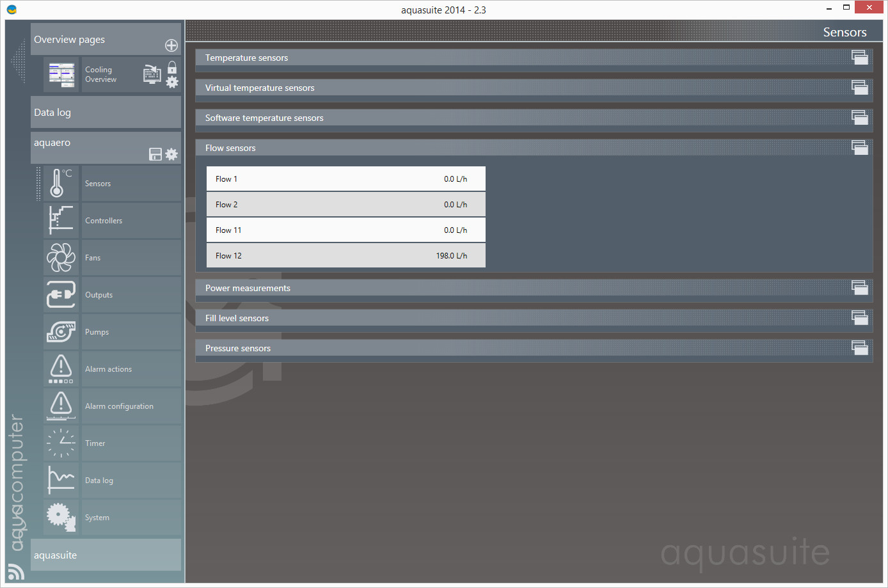Open the Sensors page
Image resolution: width=888 pixels, height=588 pixels.
point(131,184)
